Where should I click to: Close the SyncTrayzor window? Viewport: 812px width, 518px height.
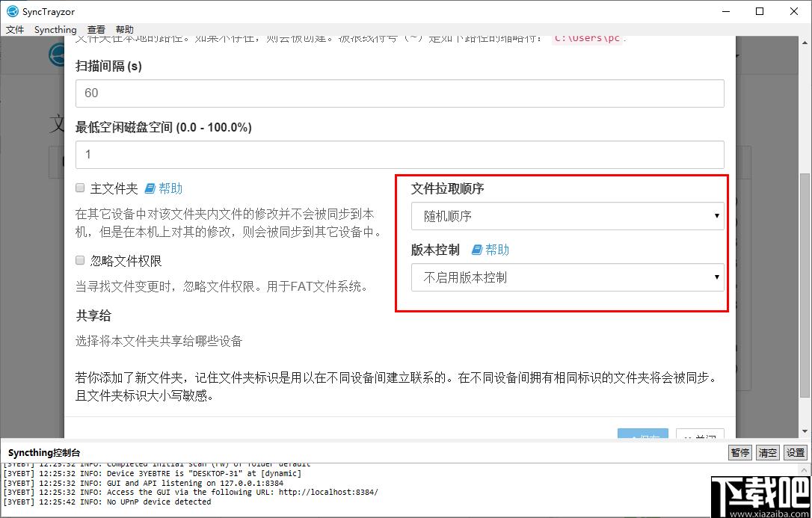tap(794, 11)
